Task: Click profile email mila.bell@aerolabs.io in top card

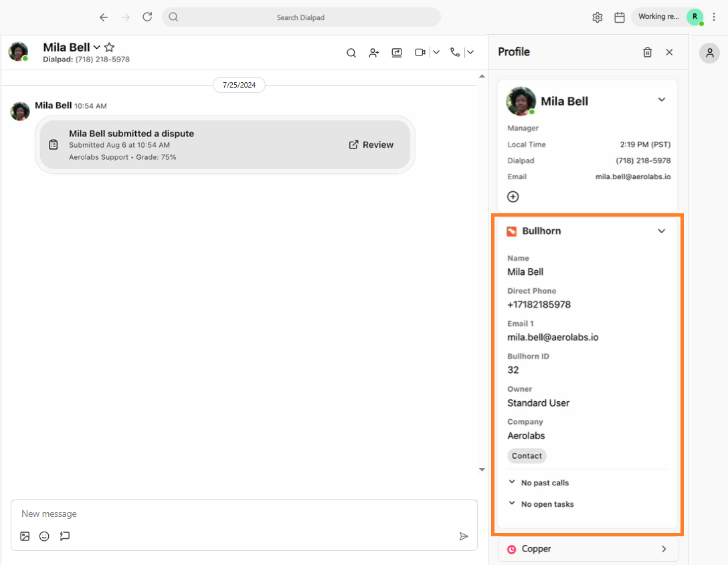Action: tap(633, 177)
